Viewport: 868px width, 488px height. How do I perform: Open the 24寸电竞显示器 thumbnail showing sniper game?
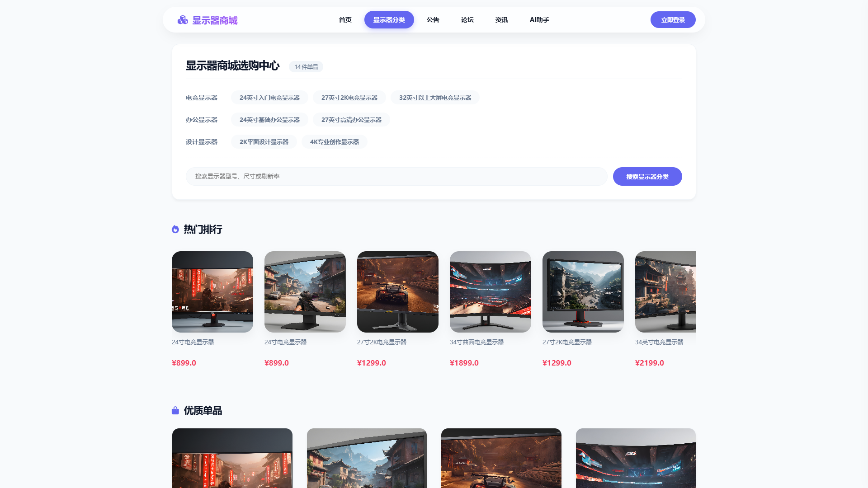(305, 292)
